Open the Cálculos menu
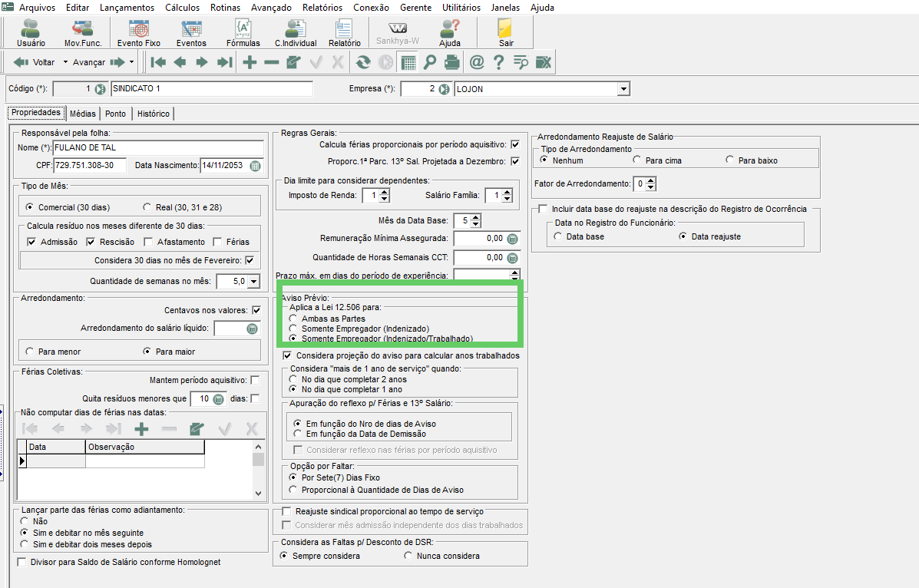The image size is (919, 588). (182, 8)
